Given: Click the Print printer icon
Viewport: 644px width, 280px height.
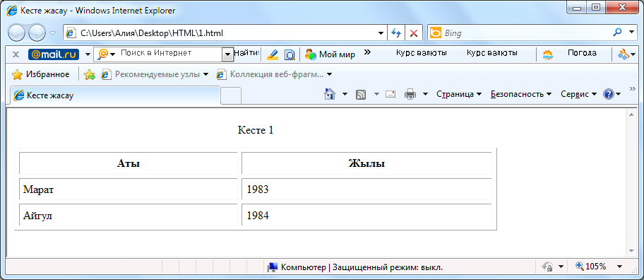Looking at the screenshot, I should coord(410,94).
